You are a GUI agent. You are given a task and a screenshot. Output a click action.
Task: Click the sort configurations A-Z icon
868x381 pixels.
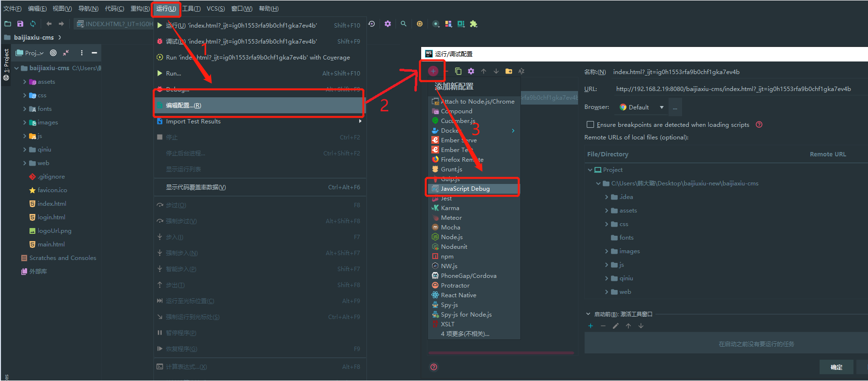521,71
